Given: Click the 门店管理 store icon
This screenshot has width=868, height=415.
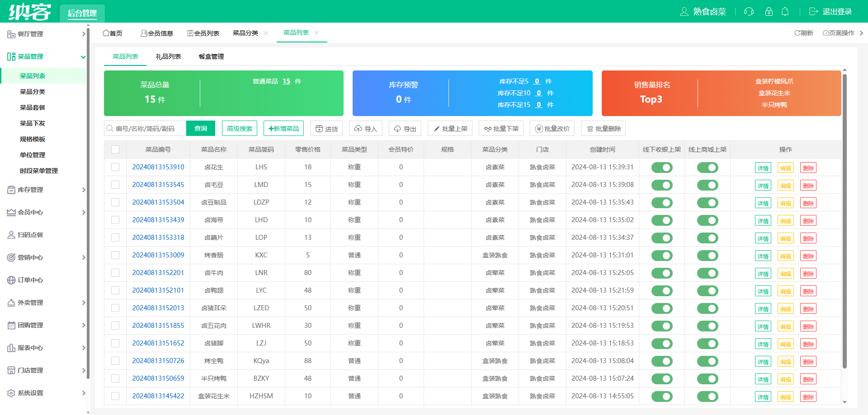Looking at the screenshot, I should point(11,370).
